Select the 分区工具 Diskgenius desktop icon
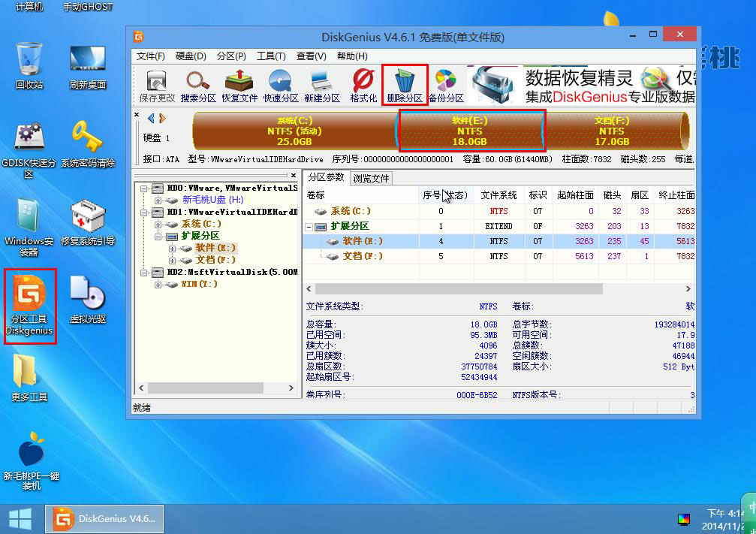The image size is (756, 534). 30,306
